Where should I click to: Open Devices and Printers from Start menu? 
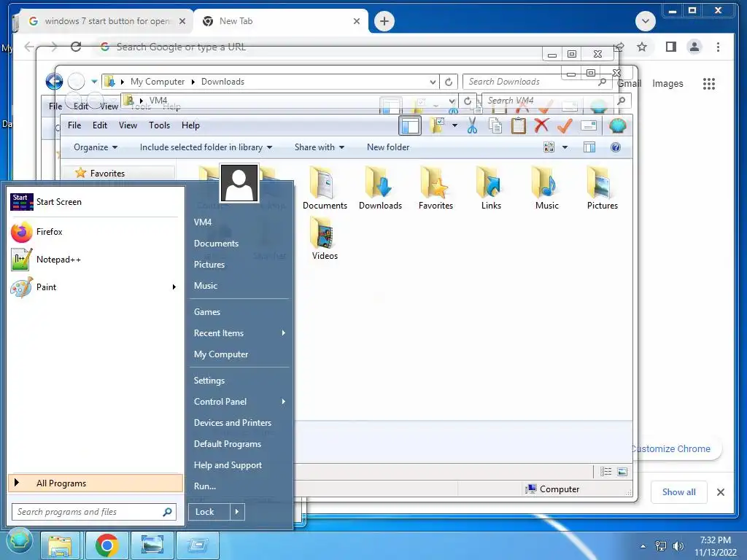point(233,423)
